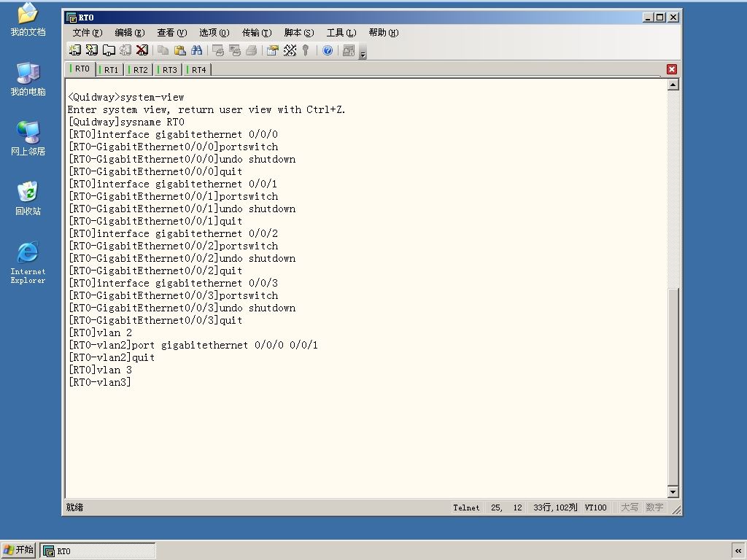
Task: Select the 我的电脑 desktop icon
Action: pyautogui.click(x=28, y=79)
